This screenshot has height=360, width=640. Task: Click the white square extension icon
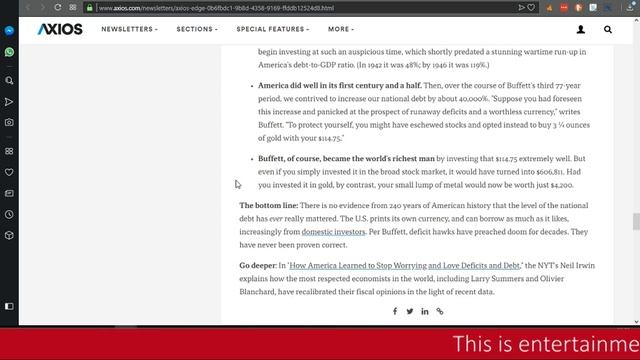point(593,8)
